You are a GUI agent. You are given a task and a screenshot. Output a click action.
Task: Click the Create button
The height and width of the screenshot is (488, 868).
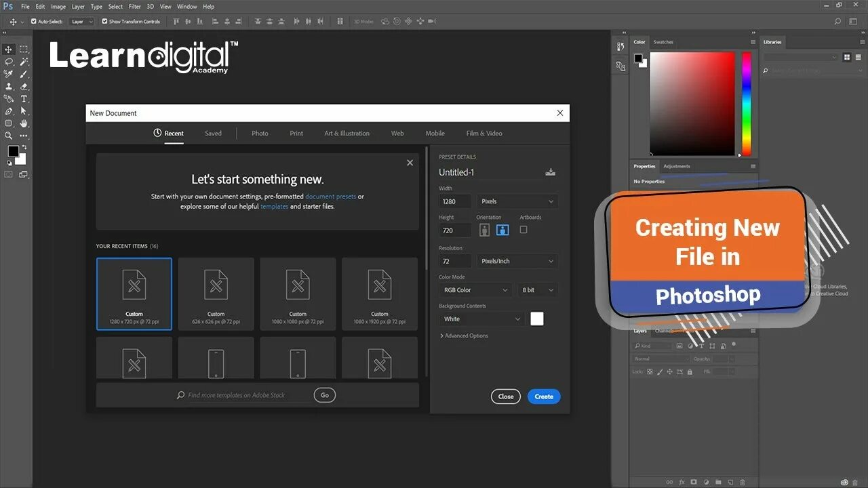pyautogui.click(x=544, y=396)
